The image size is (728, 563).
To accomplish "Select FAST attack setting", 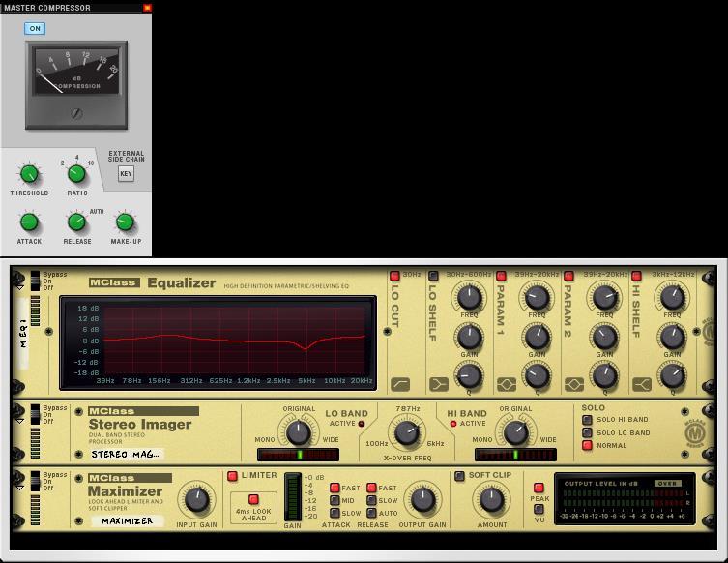I will coord(335,488).
